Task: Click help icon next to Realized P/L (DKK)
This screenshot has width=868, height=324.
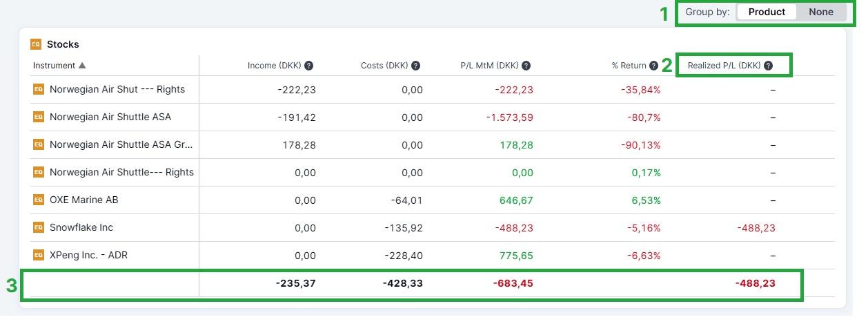Action: coord(768,66)
